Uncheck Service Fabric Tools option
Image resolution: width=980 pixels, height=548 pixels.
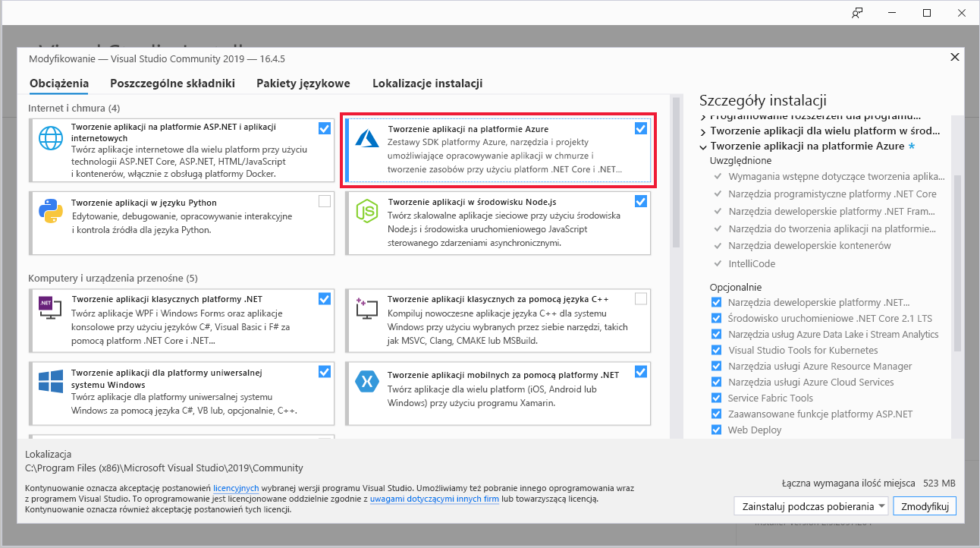716,398
